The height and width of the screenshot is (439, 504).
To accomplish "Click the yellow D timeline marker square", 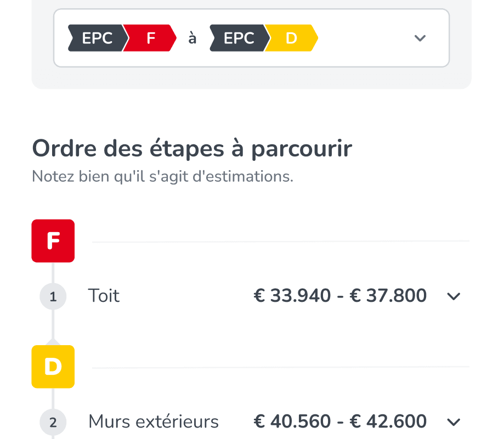I will [53, 367].
